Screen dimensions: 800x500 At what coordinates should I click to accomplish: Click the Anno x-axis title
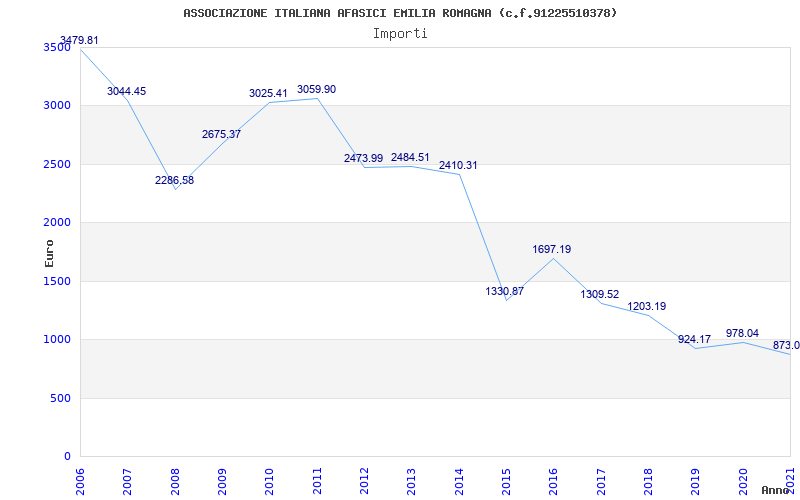tap(776, 490)
